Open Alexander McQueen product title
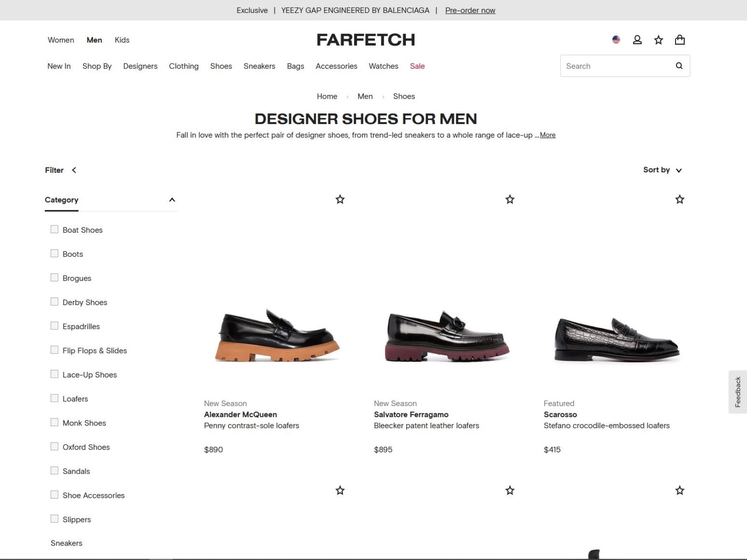The width and height of the screenshot is (747, 560). 240,414
